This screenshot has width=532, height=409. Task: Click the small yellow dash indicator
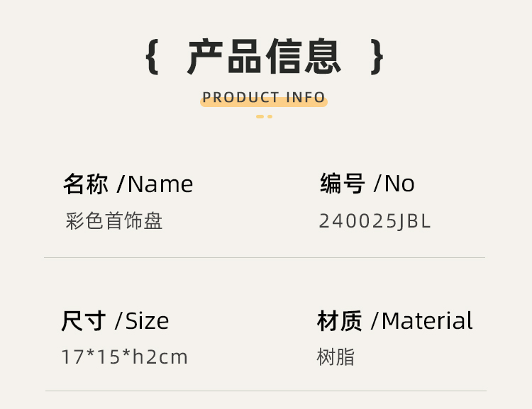(x=260, y=117)
